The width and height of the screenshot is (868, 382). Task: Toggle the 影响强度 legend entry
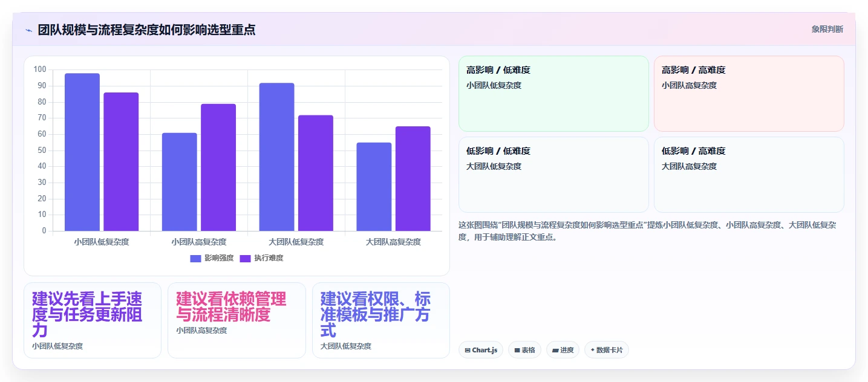click(x=212, y=258)
